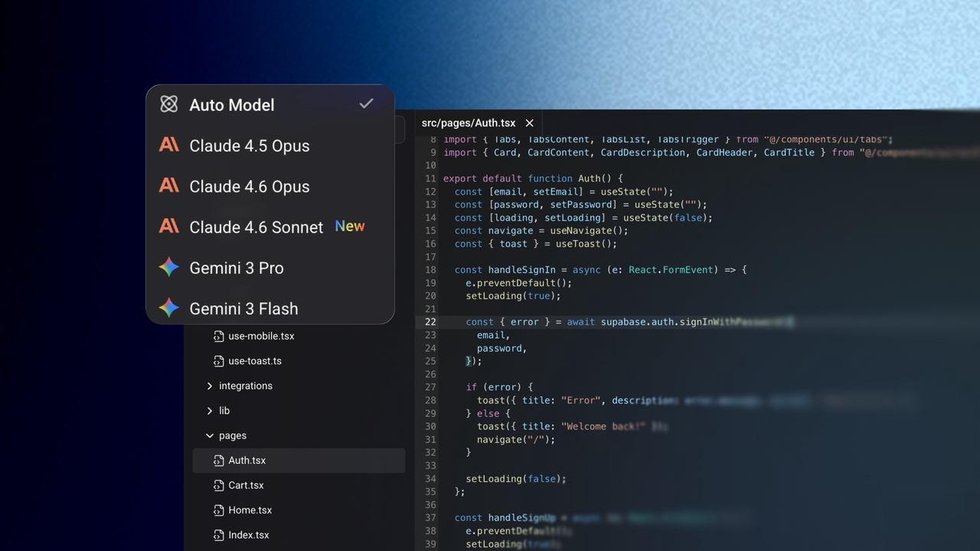Click line number 11 in the gutter
The height and width of the screenshot is (551, 980).
tap(430, 178)
